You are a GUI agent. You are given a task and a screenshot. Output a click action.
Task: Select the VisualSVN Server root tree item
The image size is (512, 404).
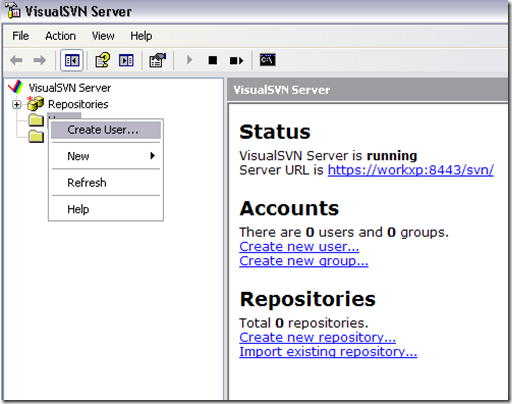pyautogui.click(x=70, y=88)
